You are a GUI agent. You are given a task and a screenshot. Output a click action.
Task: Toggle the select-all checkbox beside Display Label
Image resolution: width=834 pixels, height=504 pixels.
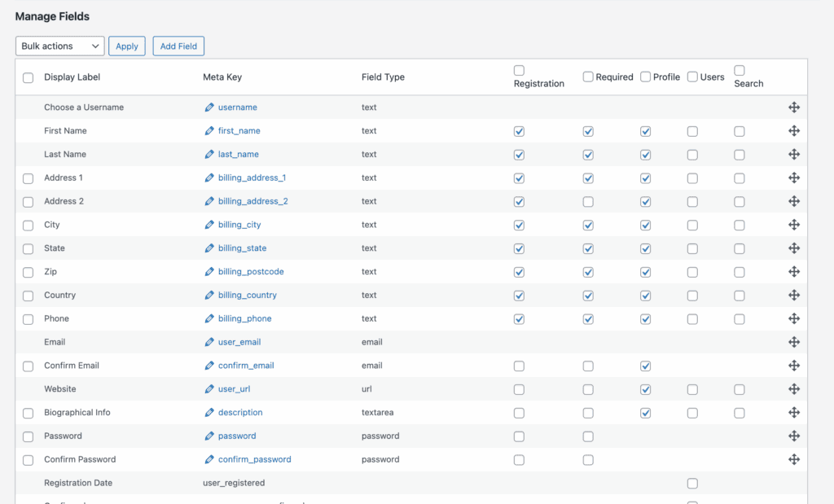(29, 77)
